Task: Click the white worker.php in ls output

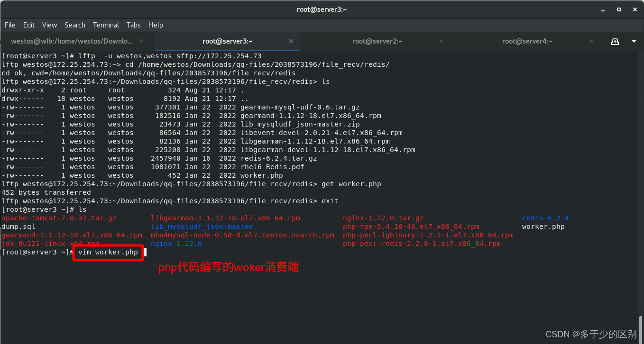Action: click(543, 226)
